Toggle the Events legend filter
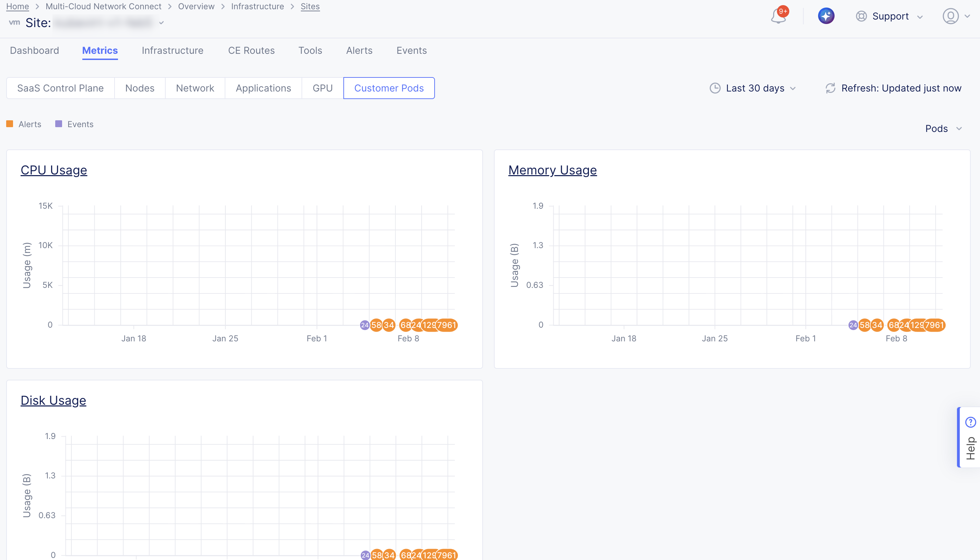 tap(74, 124)
